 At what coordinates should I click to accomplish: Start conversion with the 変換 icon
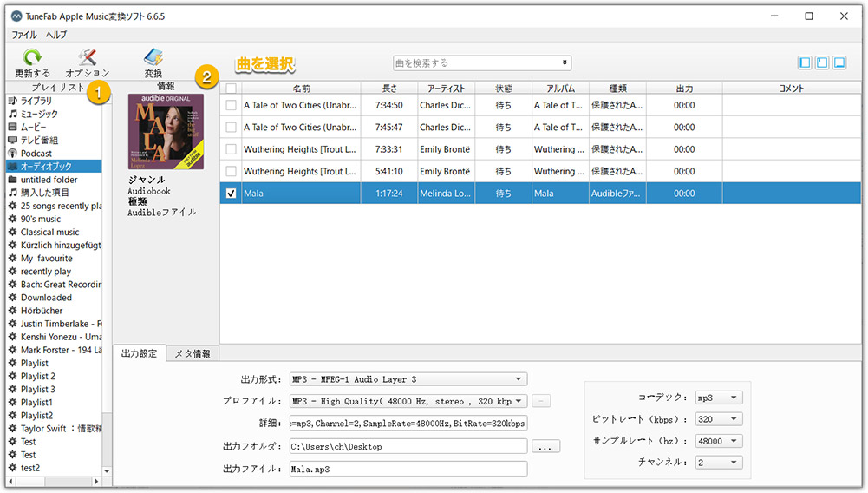point(153,57)
